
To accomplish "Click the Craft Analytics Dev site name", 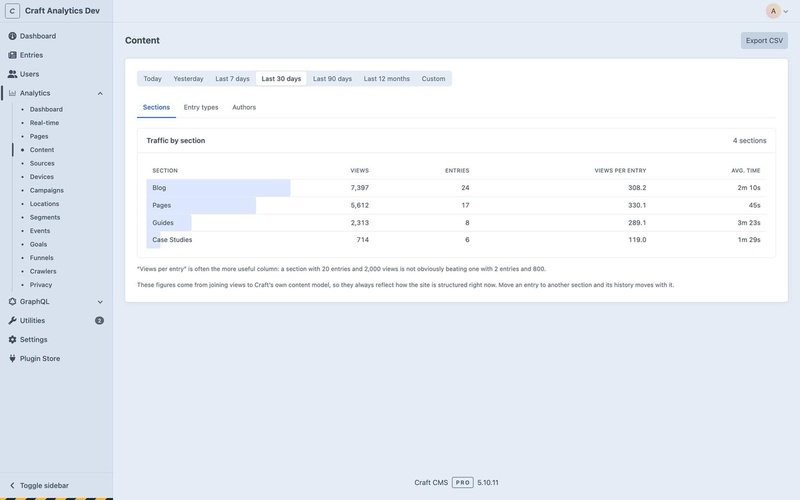I will [62, 11].
